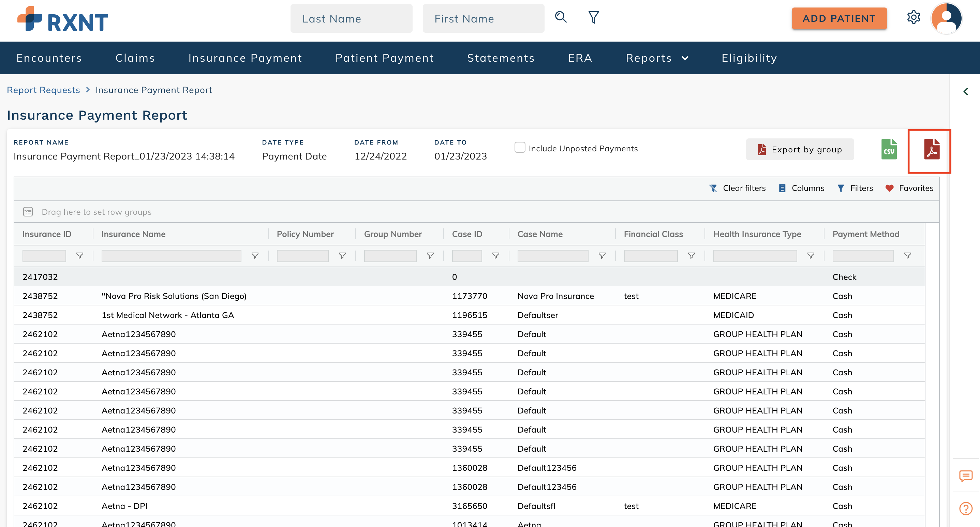Image resolution: width=980 pixels, height=527 pixels.
Task: Export report as PDF file
Action: click(x=932, y=149)
